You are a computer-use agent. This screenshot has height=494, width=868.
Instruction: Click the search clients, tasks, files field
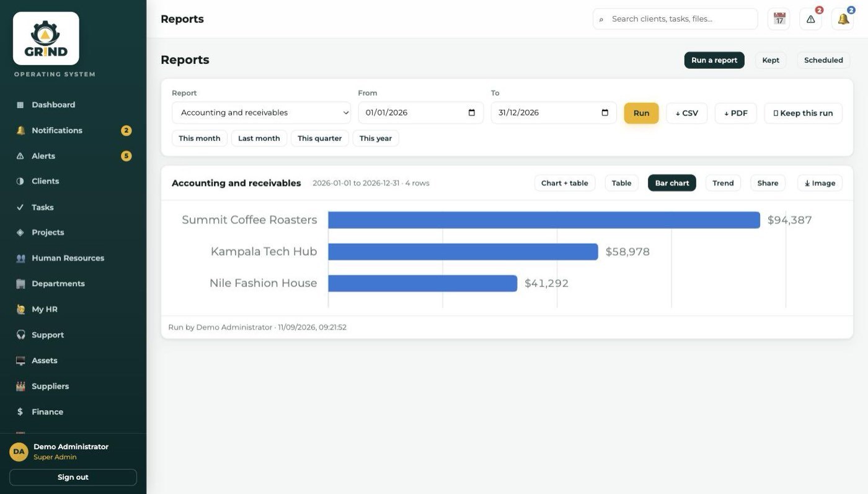click(x=675, y=19)
